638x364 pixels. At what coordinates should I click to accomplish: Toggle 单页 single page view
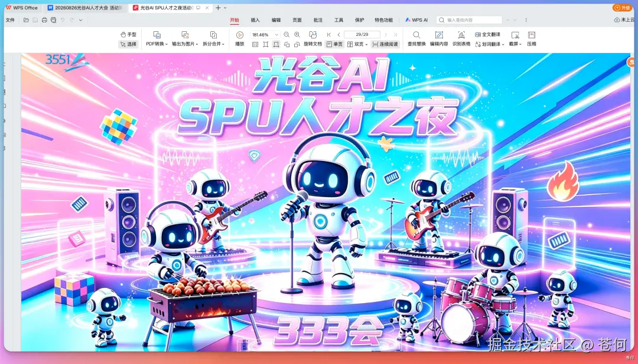(334, 44)
